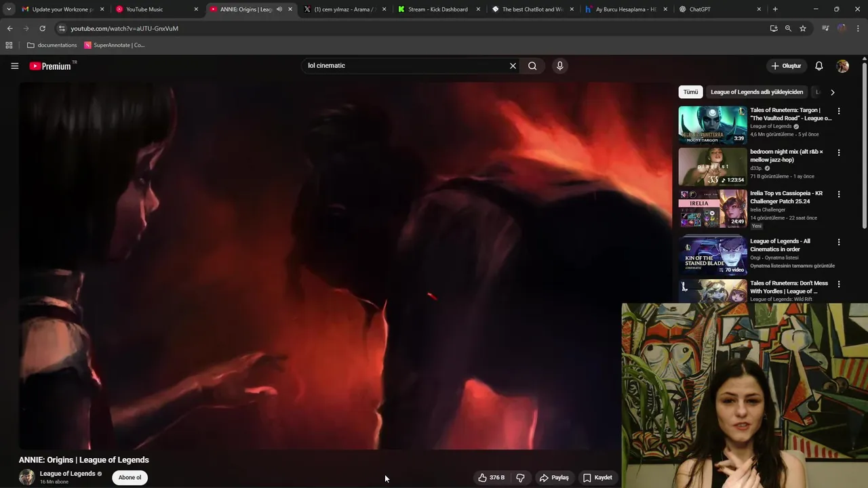
Task: Open League of Legends channel name link
Action: [67, 474]
